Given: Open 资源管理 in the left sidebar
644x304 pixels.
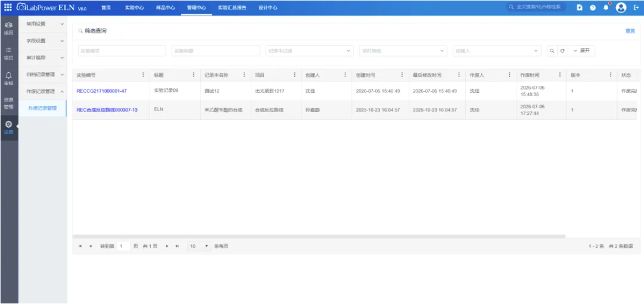Looking at the screenshot, I should tap(9, 103).
